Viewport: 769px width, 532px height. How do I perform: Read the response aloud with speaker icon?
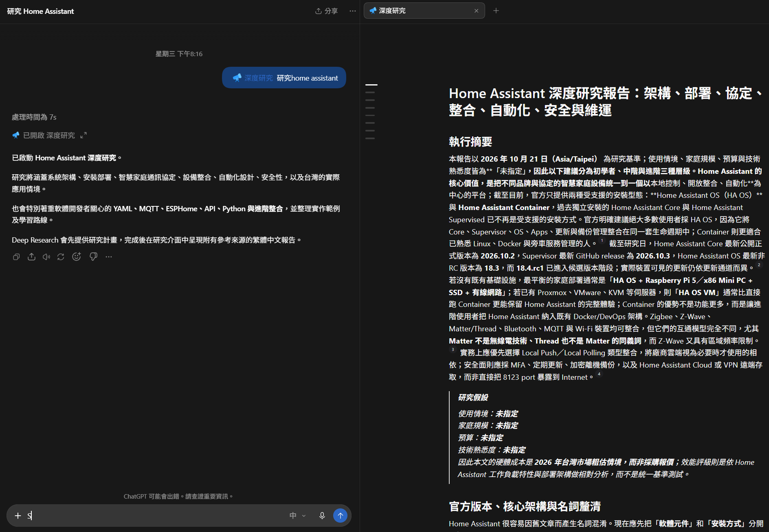[46, 257]
